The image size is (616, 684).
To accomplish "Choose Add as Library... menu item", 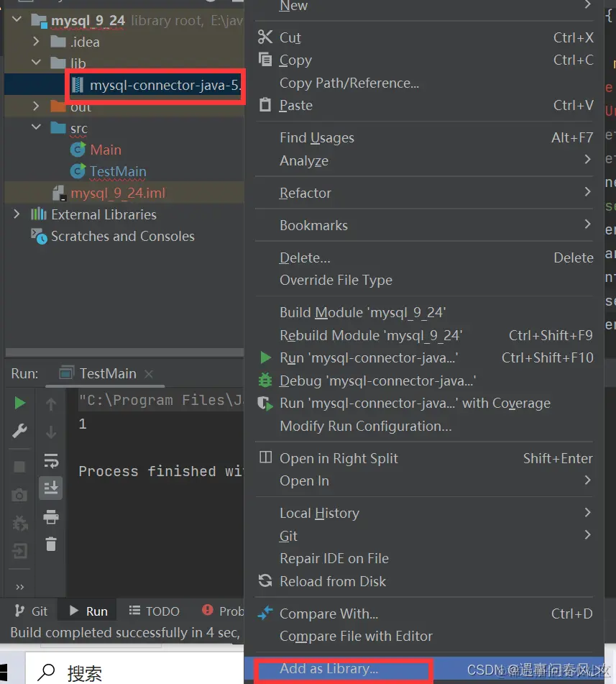I will (424, 669).
